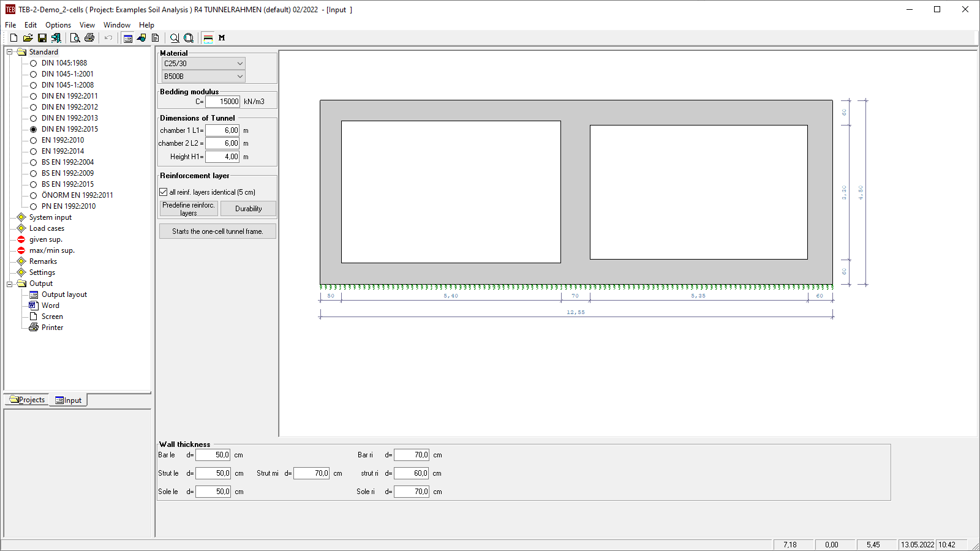Select standard BS EN 1992:2004

34,162
